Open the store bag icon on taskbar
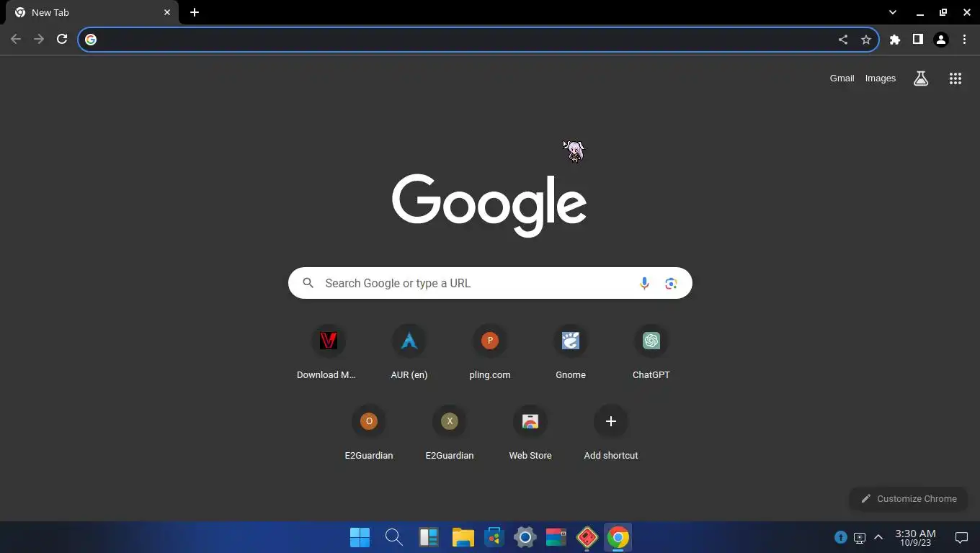980x553 pixels. pyautogui.click(x=494, y=537)
